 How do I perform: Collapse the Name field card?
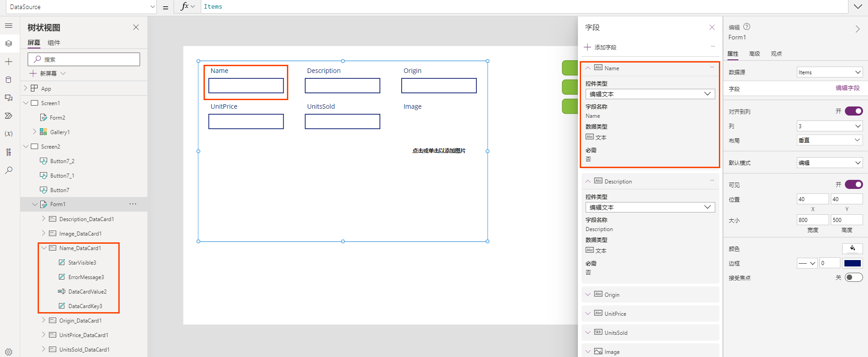pos(588,68)
